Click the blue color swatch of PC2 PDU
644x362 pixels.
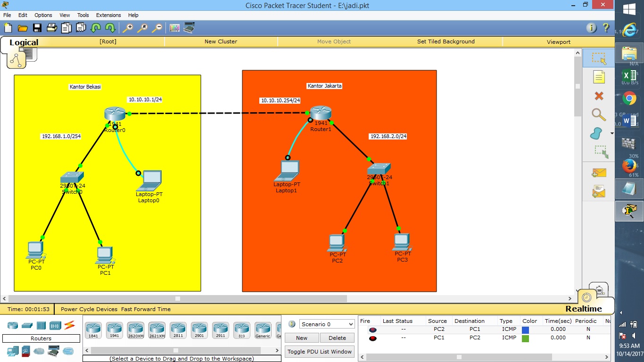[526, 330]
